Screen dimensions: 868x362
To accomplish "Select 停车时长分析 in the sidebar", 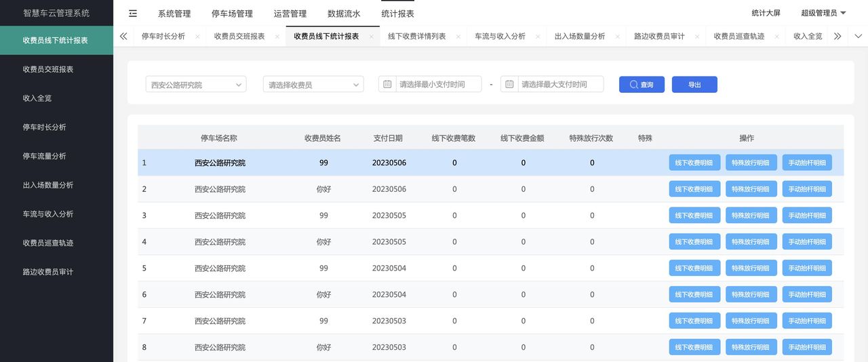I will [56, 127].
